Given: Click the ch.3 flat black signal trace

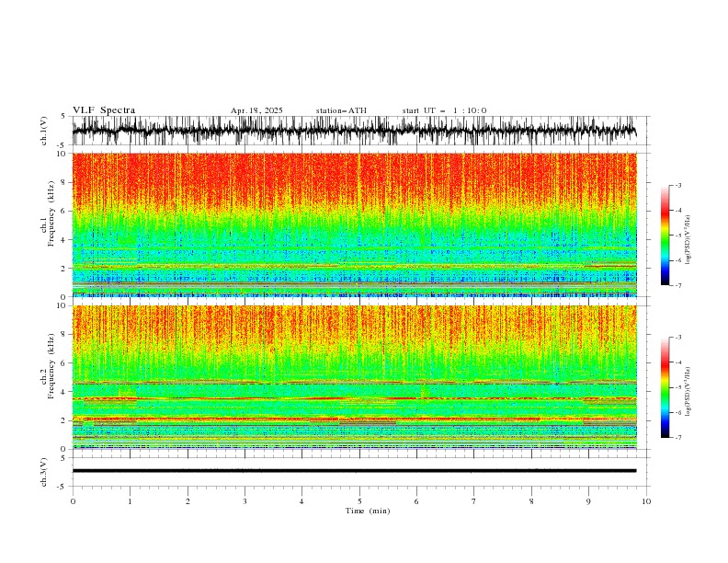Looking at the screenshot, I should tap(354, 471).
